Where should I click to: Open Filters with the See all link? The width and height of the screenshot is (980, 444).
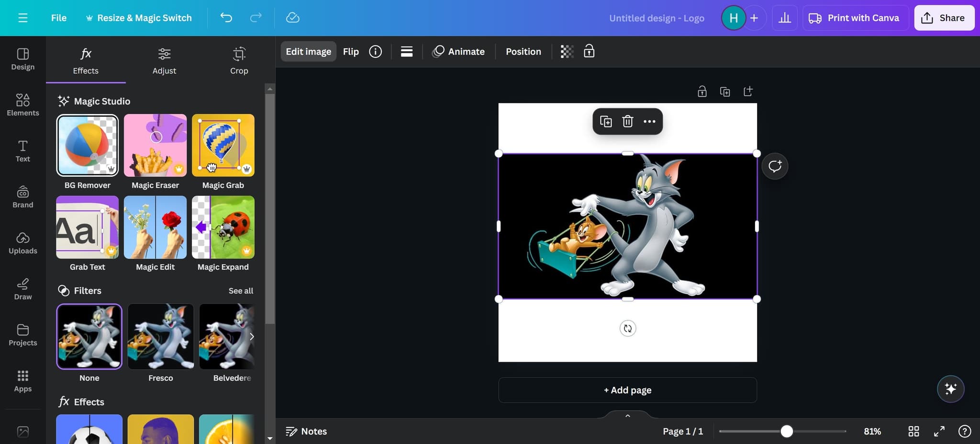pyautogui.click(x=241, y=290)
